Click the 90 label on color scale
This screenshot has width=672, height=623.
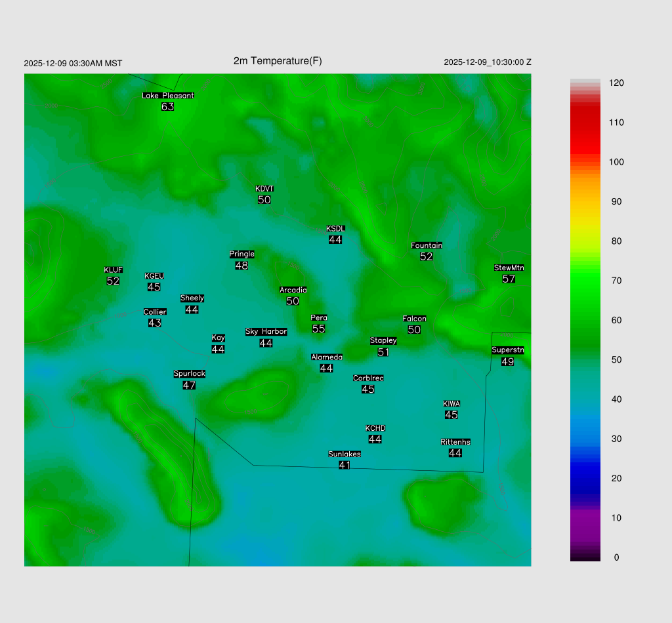coord(616,201)
